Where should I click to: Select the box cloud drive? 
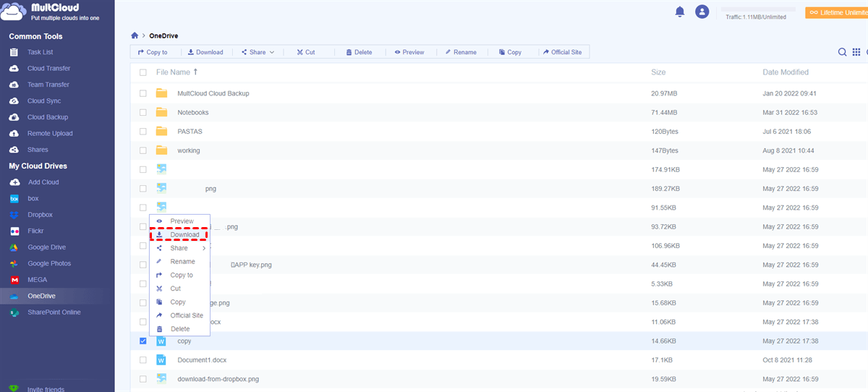pyautogui.click(x=33, y=198)
